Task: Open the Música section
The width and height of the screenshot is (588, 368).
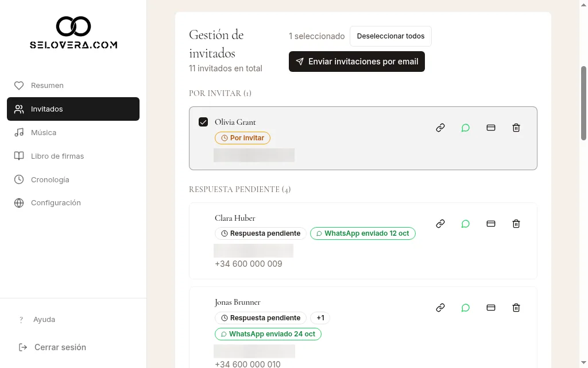Action: click(73, 133)
